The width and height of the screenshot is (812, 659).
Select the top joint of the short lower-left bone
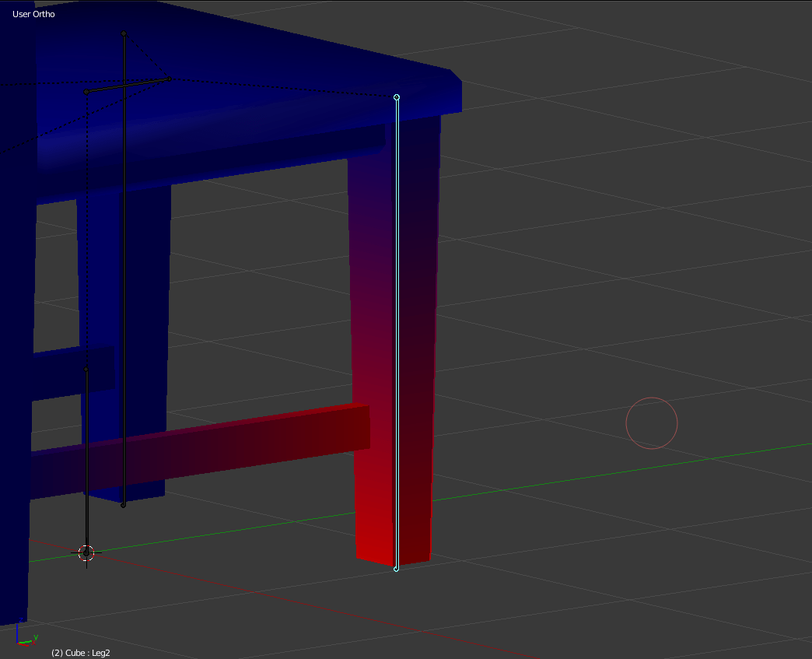(86, 370)
